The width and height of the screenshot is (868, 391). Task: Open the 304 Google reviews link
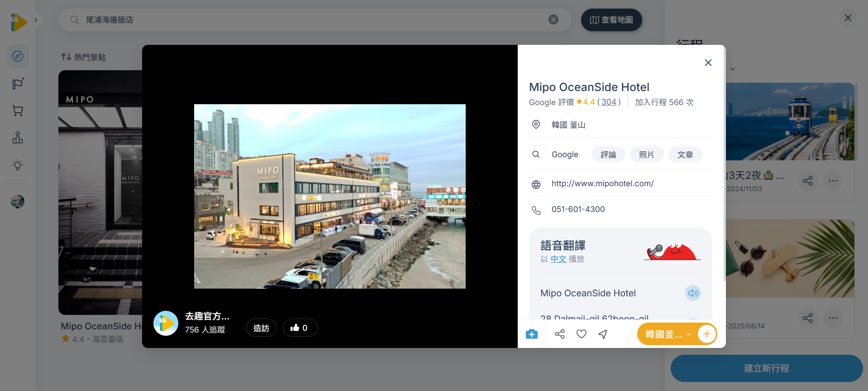point(609,102)
